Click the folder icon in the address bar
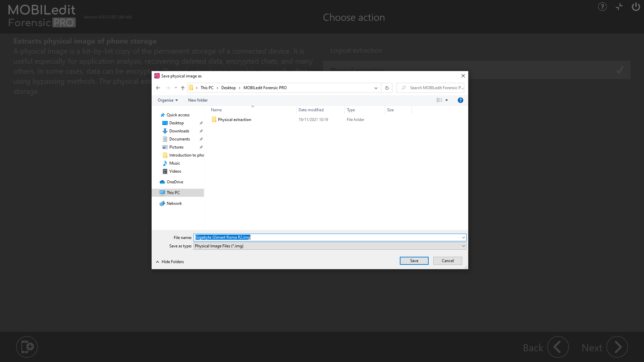The image size is (644, 362). coord(191,88)
